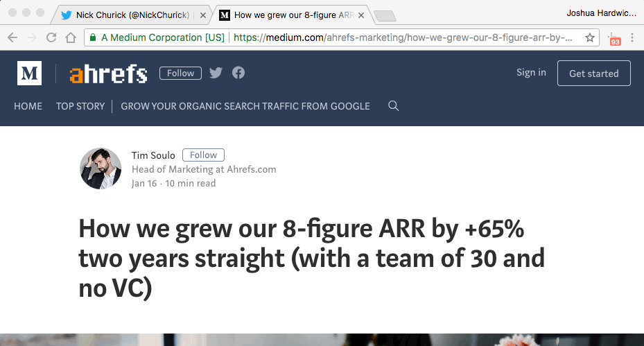Click Head of Marketing at Ahrefs.com text
This screenshot has height=346, width=644.
[x=204, y=169]
